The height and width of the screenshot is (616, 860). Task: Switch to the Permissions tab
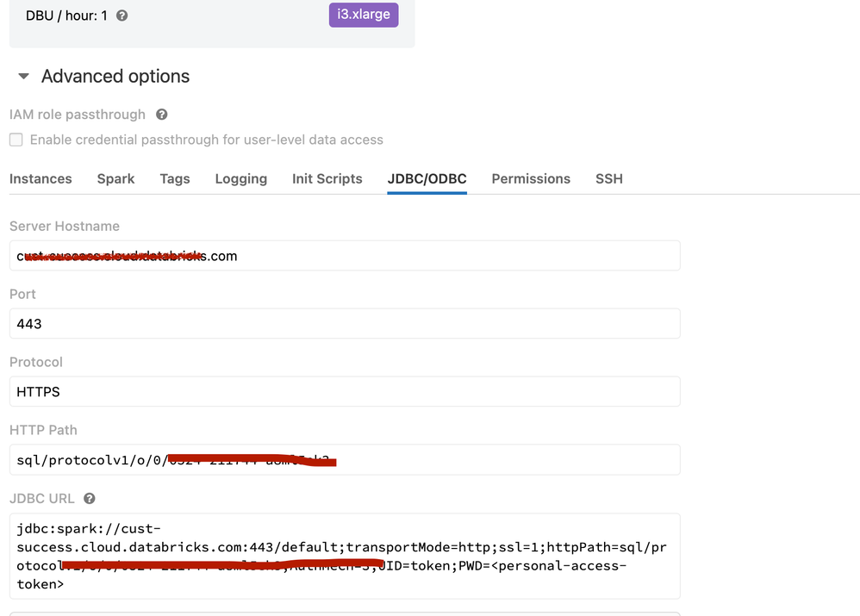click(531, 179)
